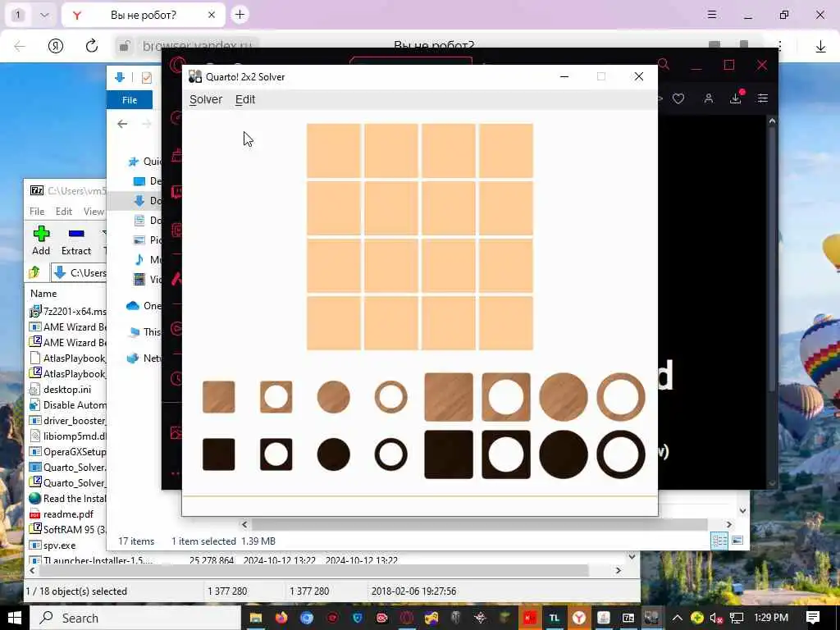This screenshot has width=840, height=630.
Task: Show hidden system tray icons
Action: pos(677,618)
